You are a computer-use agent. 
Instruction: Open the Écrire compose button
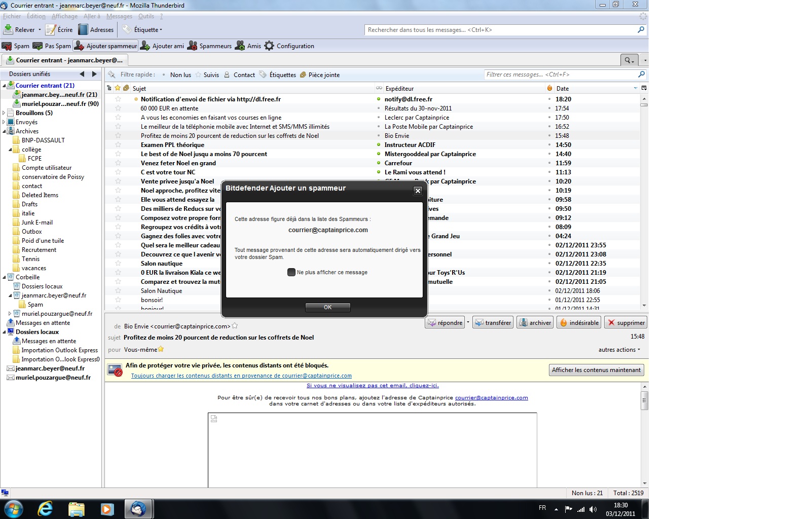59,29
